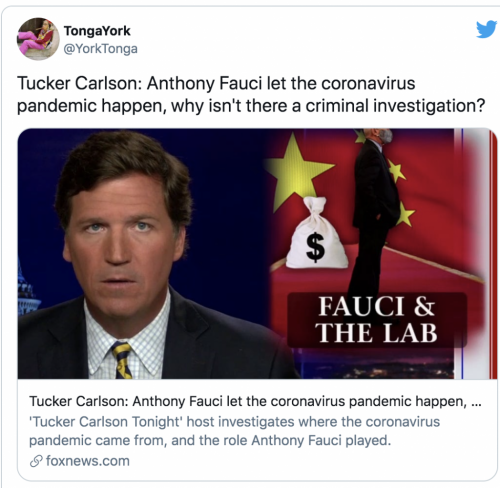Click the ellipsis ending the truncated card title

coord(476,404)
